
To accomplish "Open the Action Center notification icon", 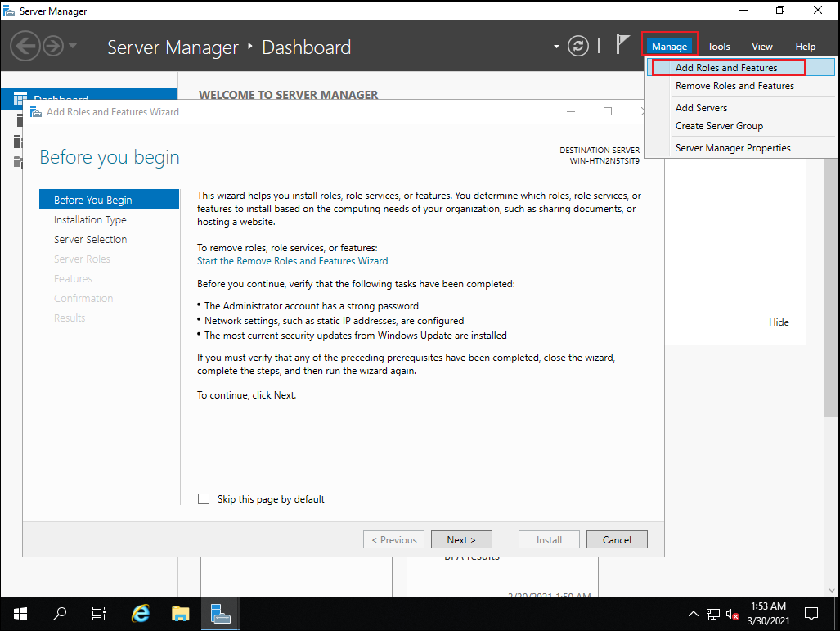I will click(x=811, y=614).
